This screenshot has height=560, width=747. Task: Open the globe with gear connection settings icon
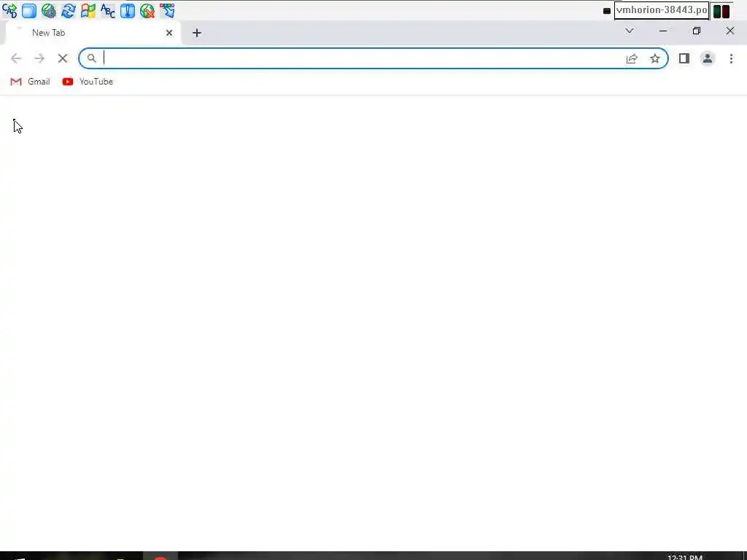tap(49, 10)
